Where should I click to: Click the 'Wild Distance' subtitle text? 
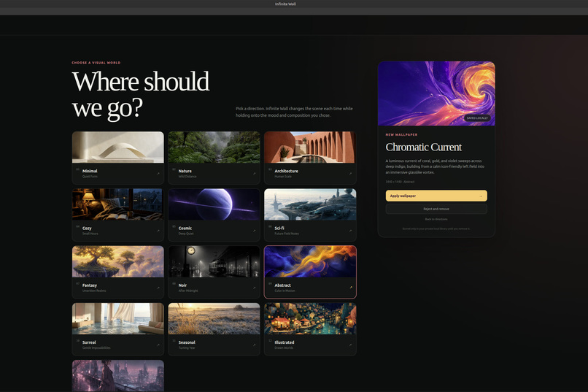187,177
